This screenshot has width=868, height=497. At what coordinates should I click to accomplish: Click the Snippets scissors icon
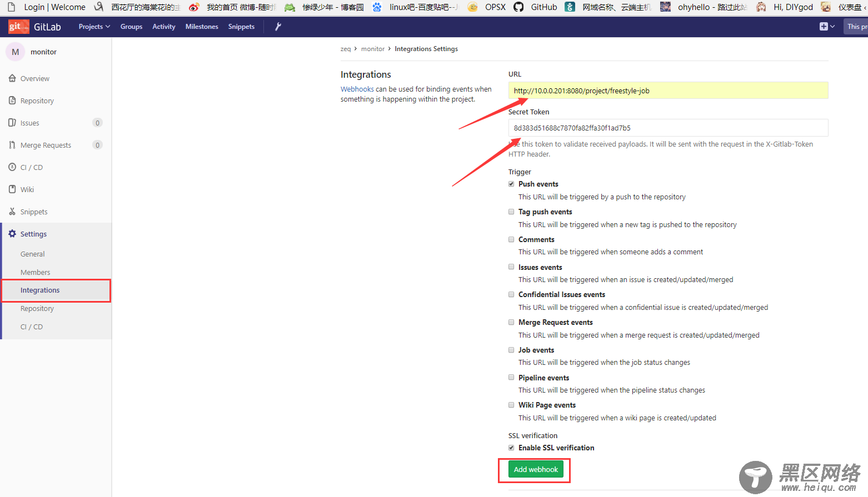point(12,212)
